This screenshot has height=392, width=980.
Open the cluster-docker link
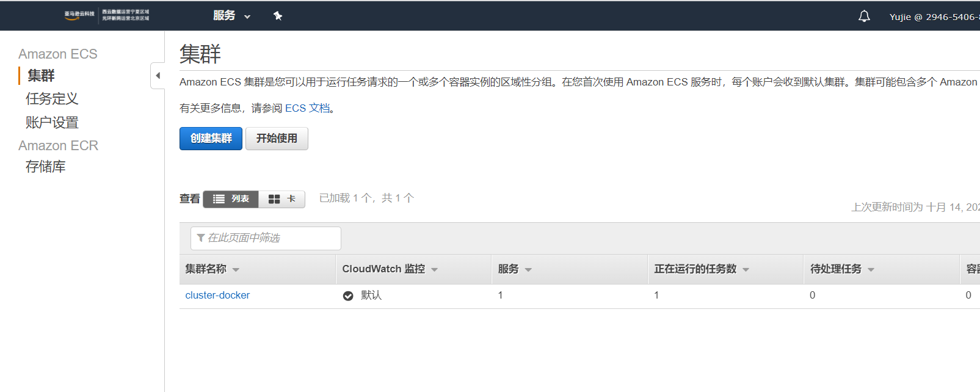click(217, 296)
